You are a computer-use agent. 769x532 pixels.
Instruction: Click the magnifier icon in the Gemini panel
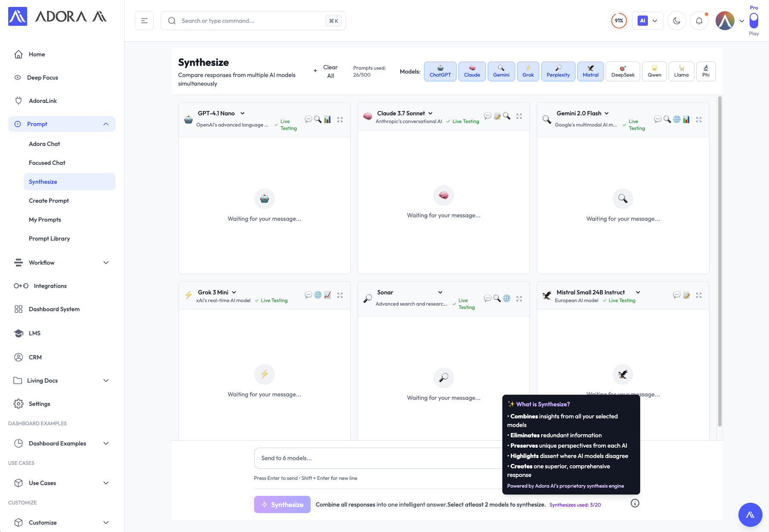(667, 119)
